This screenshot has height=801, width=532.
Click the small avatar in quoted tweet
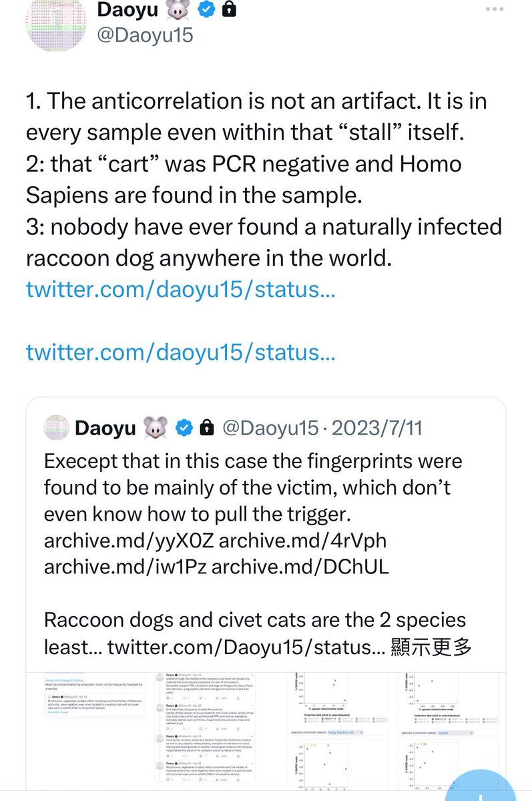(56, 427)
